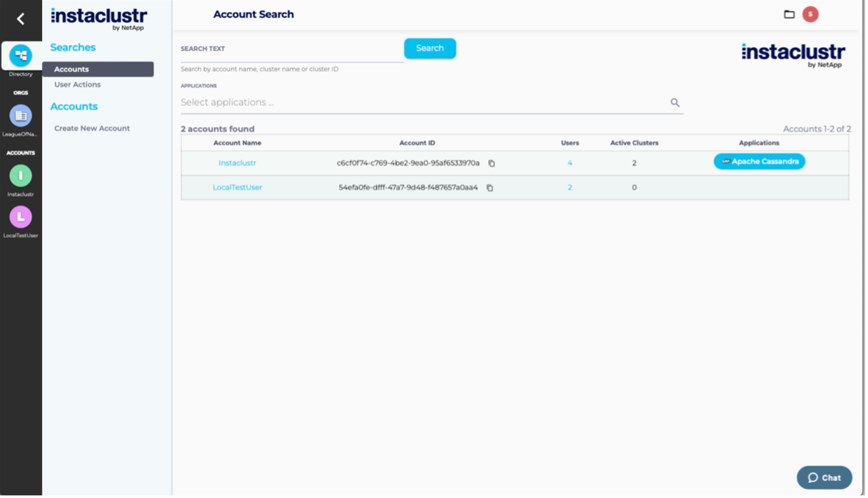Open the Instaclustr account name link
Image resolution: width=868 pixels, height=498 pixels.
click(x=238, y=163)
